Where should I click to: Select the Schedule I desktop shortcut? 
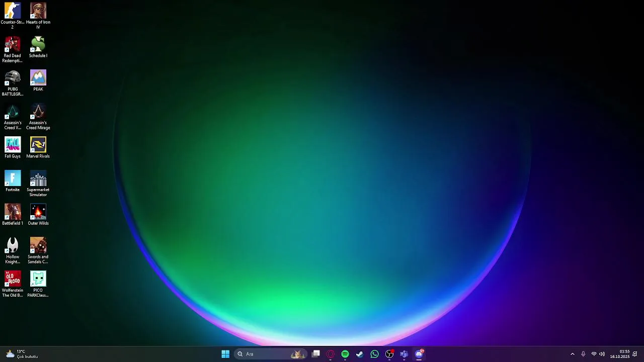coord(38,47)
